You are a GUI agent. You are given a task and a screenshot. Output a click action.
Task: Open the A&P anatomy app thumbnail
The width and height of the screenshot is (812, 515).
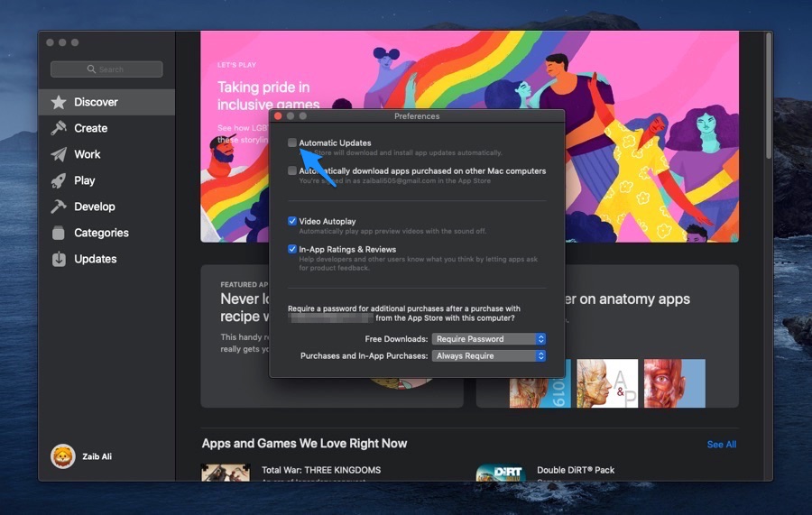(607, 383)
